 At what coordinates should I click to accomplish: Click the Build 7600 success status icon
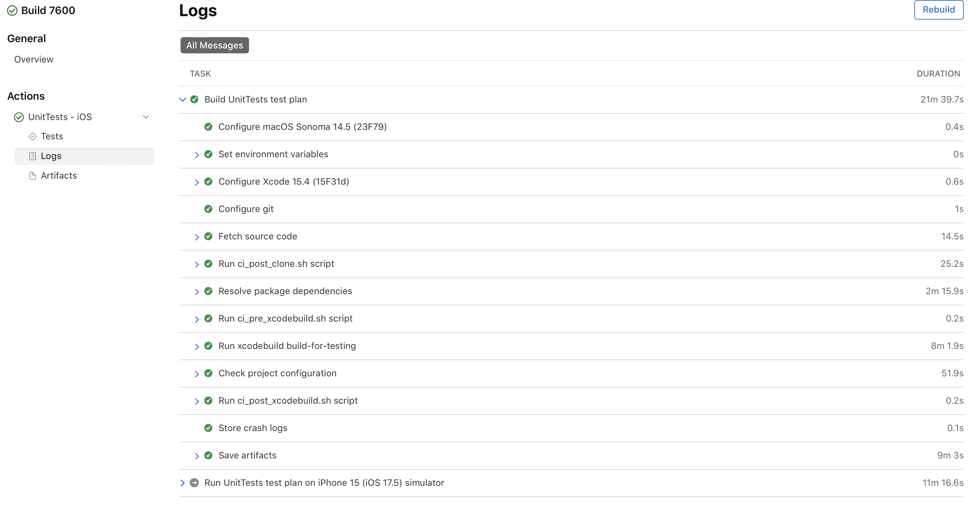point(12,11)
